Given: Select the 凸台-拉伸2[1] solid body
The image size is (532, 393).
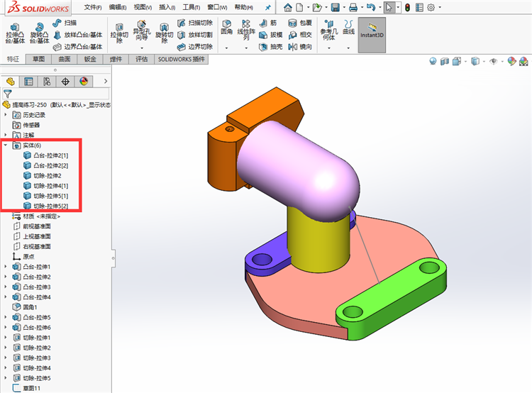Looking at the screenshot, I should tap(46, 155).
